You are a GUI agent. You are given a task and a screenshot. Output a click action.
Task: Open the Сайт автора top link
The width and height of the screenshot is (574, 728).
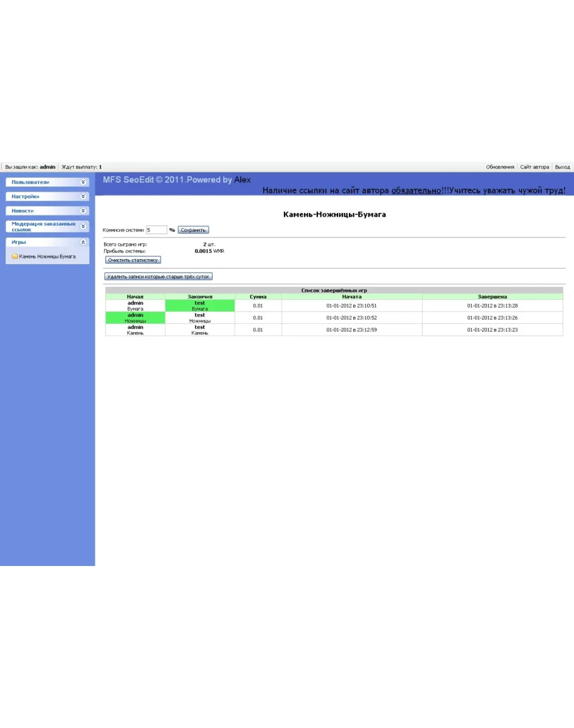[x=534, y=167]
